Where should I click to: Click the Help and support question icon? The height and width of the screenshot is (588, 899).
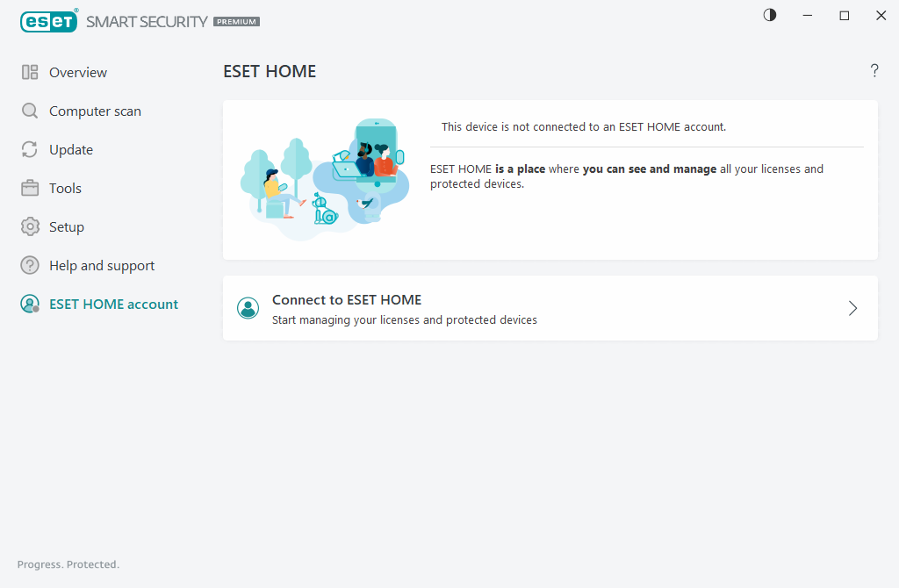coord(30,266)
